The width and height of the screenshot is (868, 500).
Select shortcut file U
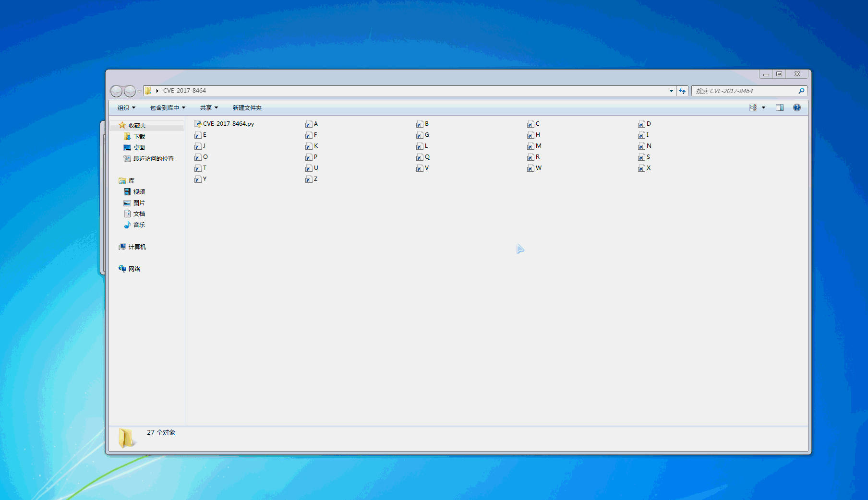coord(312,168)
